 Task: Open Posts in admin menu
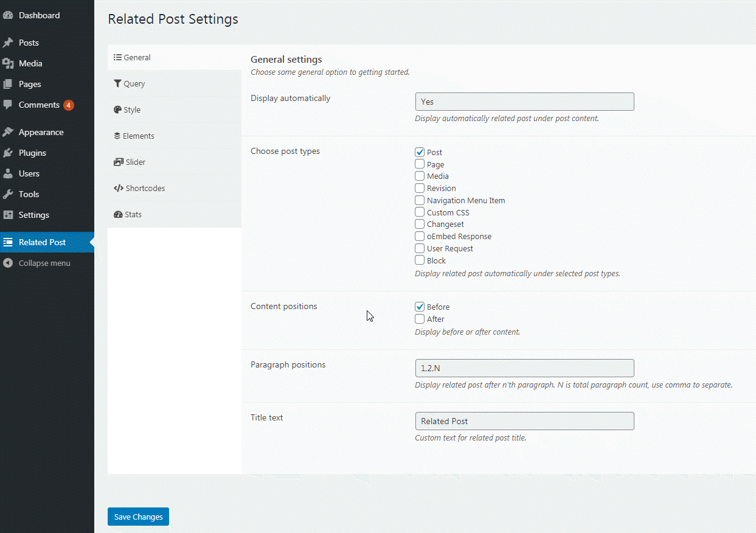click(47, 43)
